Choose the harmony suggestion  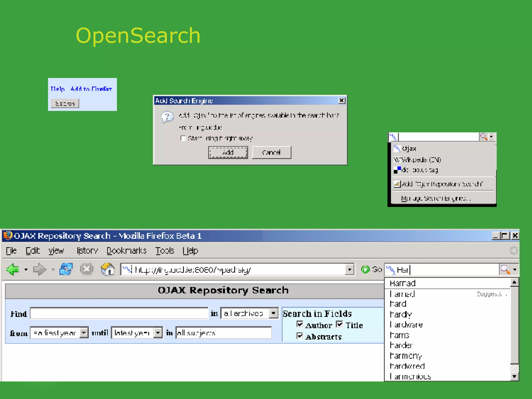click(447, 356)
